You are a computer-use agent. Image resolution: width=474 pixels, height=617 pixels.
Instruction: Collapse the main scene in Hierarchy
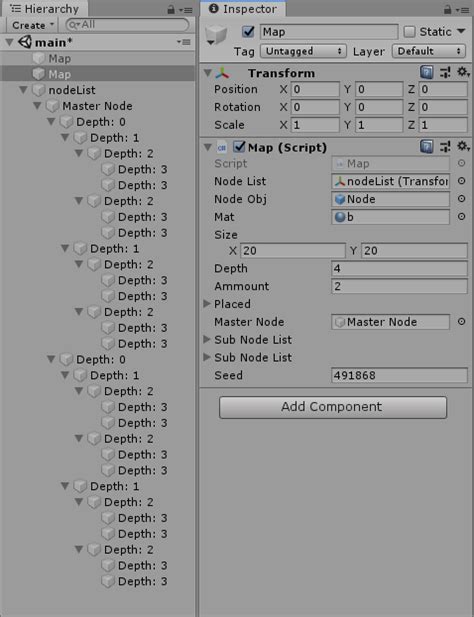9,42
